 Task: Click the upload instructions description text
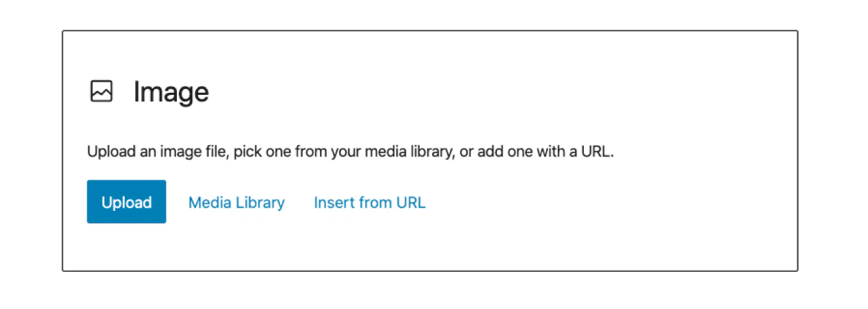click(351, 152)
